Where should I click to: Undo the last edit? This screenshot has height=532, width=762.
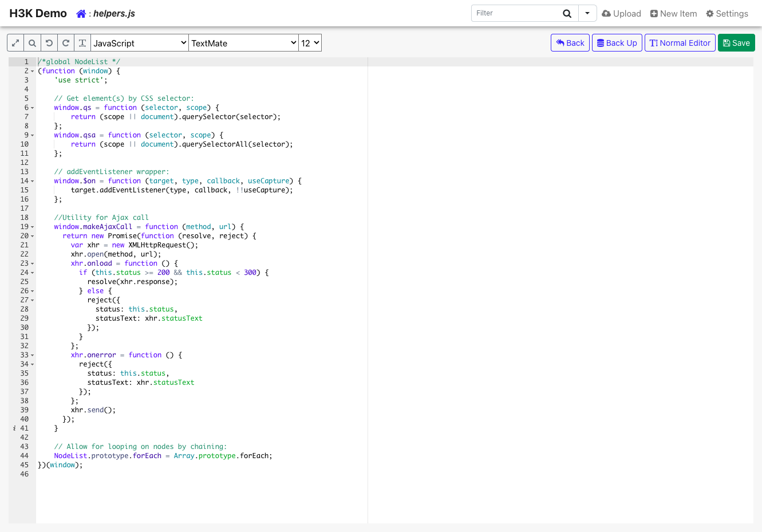point(49,43)
